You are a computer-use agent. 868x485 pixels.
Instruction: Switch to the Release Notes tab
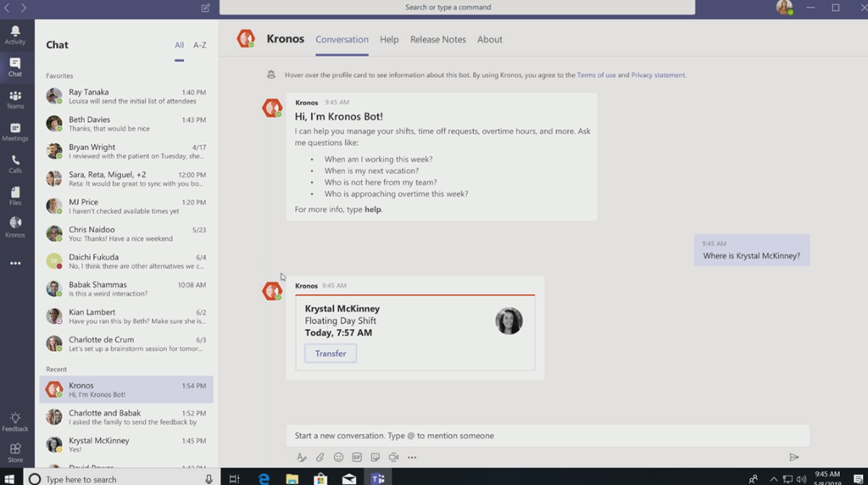[437, 40]
